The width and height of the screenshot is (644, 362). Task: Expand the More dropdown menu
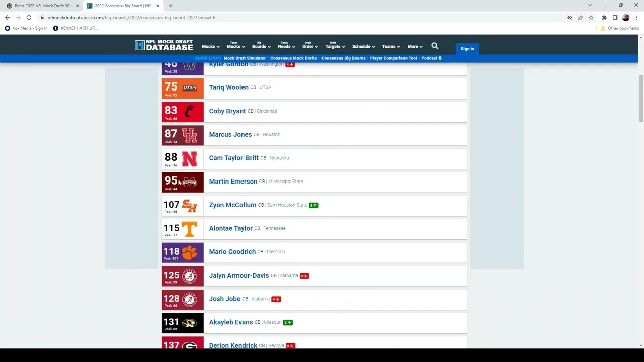point(415,46)
